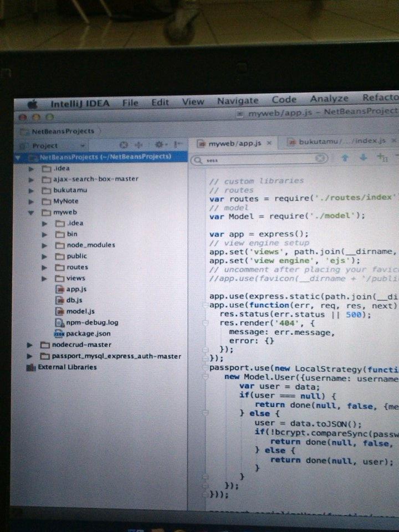Open the Code menu
This screenshot has height=532, width=399.
click(284, 100)
